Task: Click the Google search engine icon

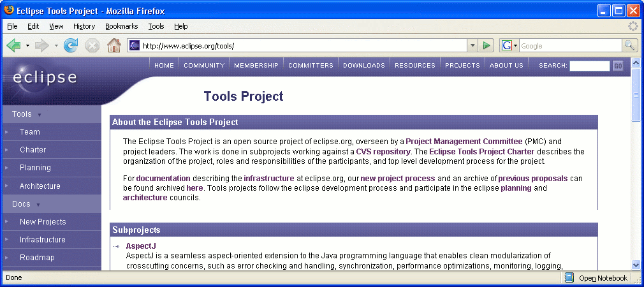Action: pos(506,45)
